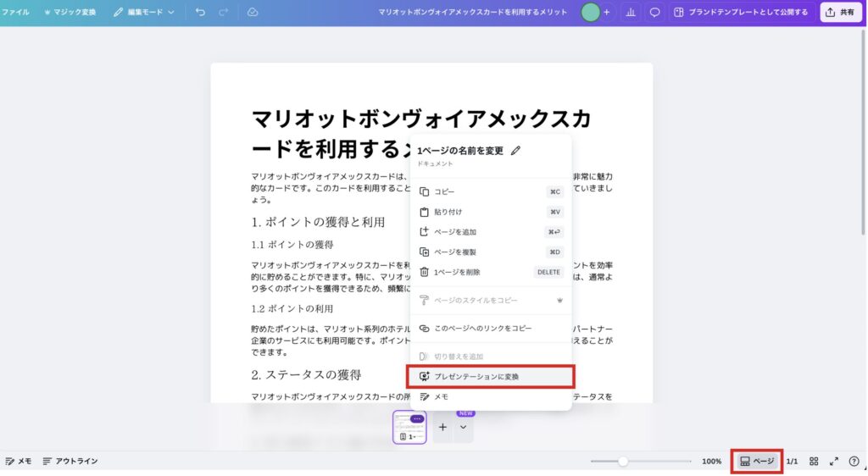Open the ファイル menu
The height and width of the screenshot is (476, 868).
15,12
